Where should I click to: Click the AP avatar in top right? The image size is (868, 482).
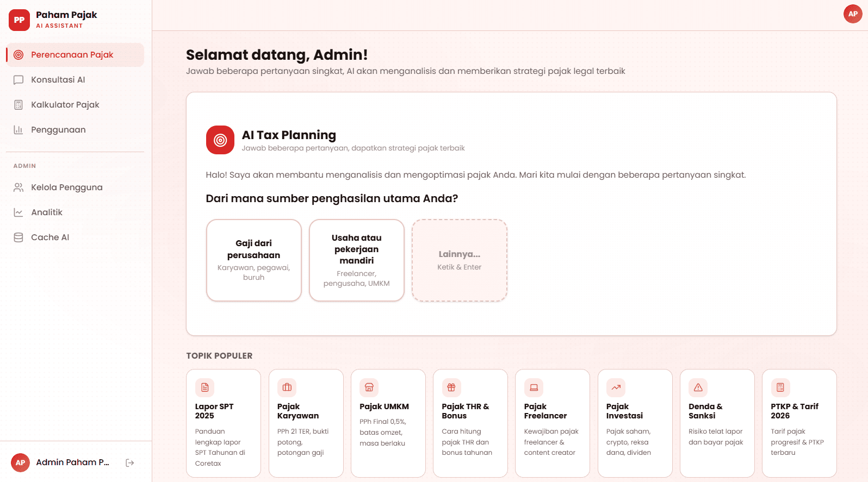tap(852, 14)
